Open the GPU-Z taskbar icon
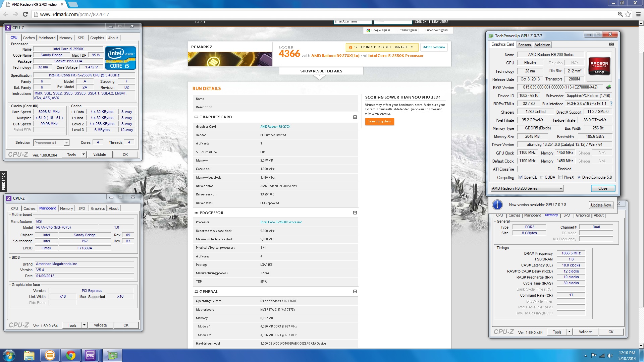The width and height of the screenshot is (644, 362). pyautogui.click(x=112, y=355)
